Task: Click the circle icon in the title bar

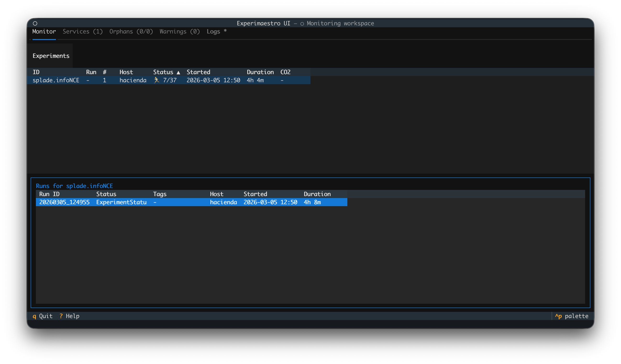Action: [35, 23]
